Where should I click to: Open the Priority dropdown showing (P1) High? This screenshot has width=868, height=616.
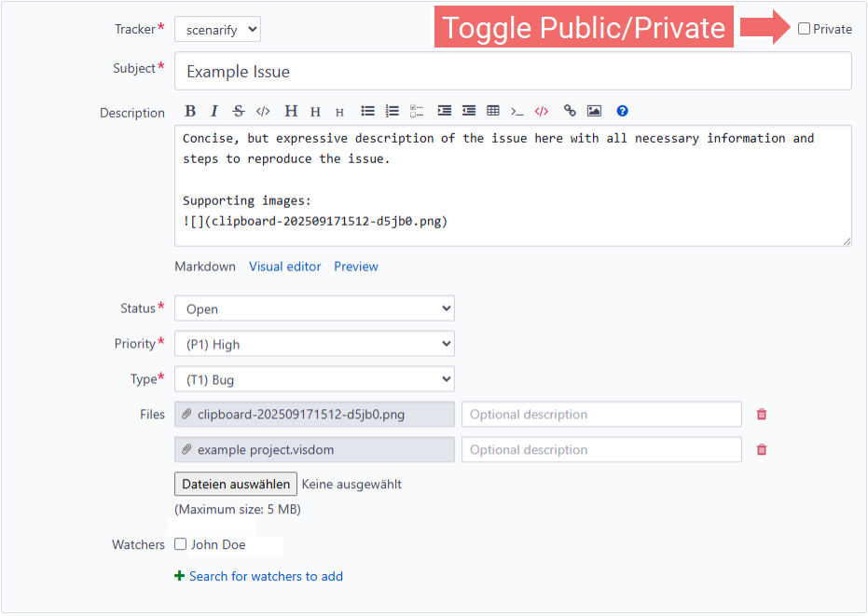pos(314,344)
